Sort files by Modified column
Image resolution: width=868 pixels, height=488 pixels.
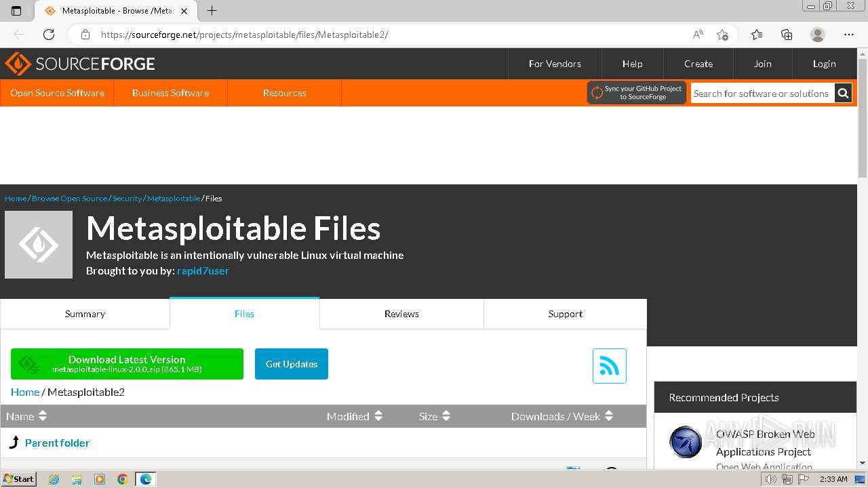tap(355, 416)
